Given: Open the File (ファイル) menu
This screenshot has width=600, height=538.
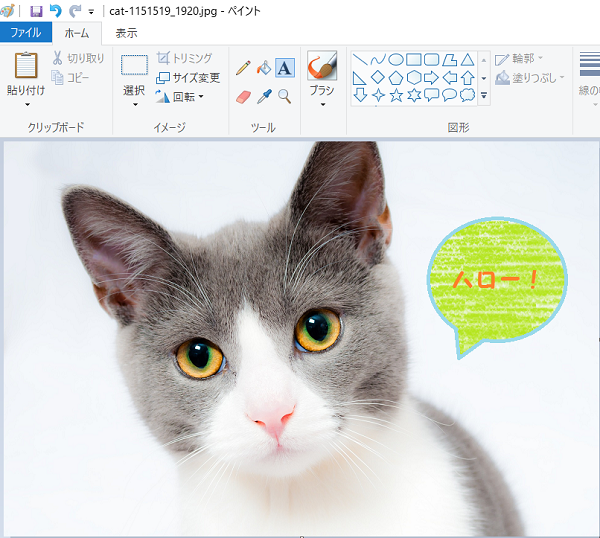Looking at the screenshot, I should pyautogui.click(x=26, y=32).
